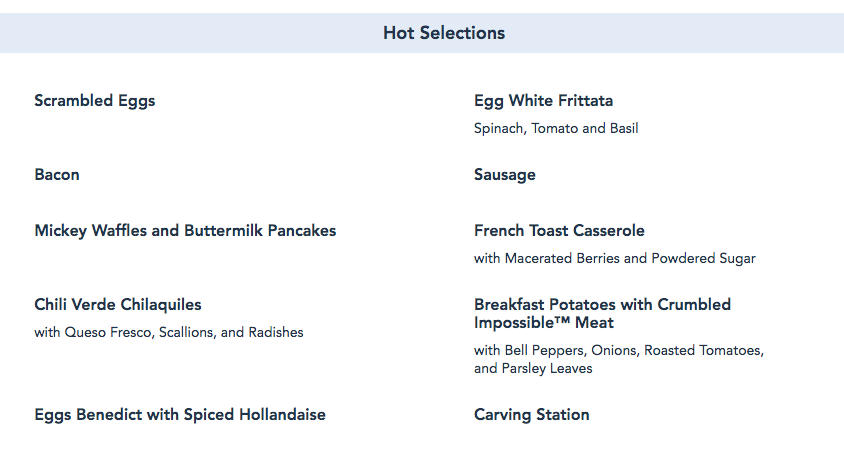Click the word Radishes in the description
The height and width of the screenshot is (465, 844).
pos(275,332)
